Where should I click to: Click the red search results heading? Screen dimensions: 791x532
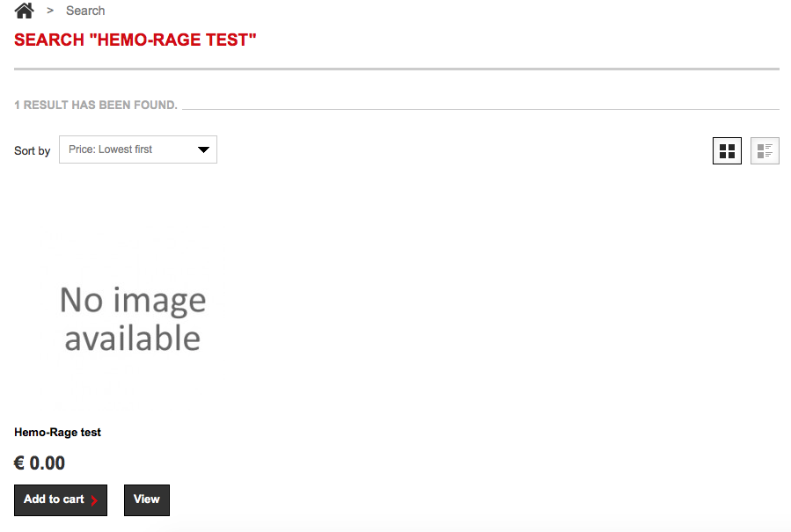click(135, 40)
